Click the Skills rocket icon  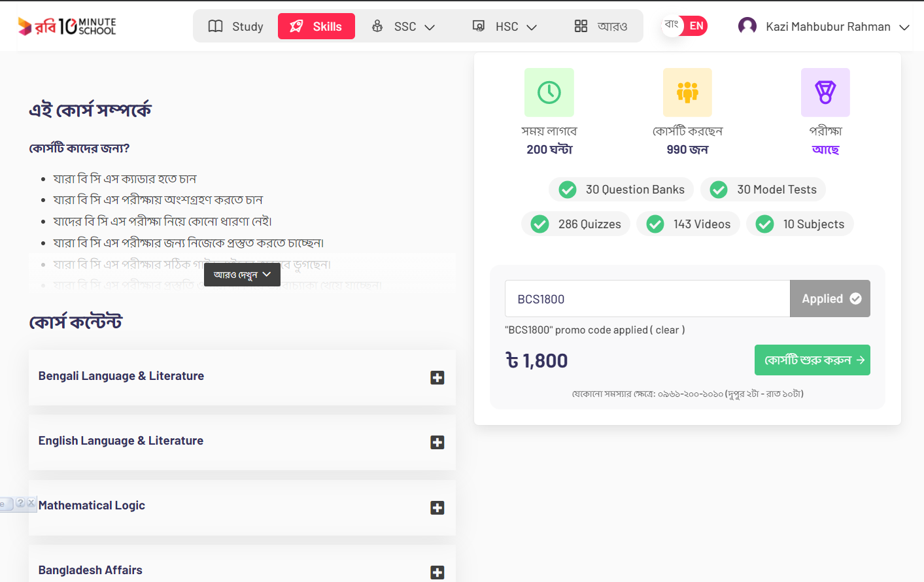pyautogui.click(x=296, y=26)
